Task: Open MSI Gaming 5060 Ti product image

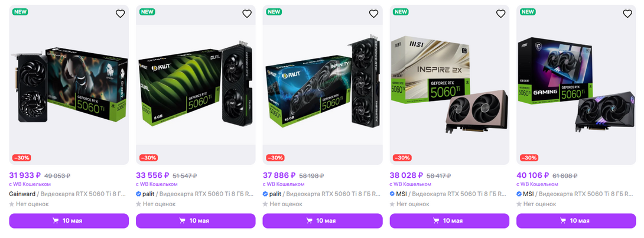Action: (x=576, y=85)
